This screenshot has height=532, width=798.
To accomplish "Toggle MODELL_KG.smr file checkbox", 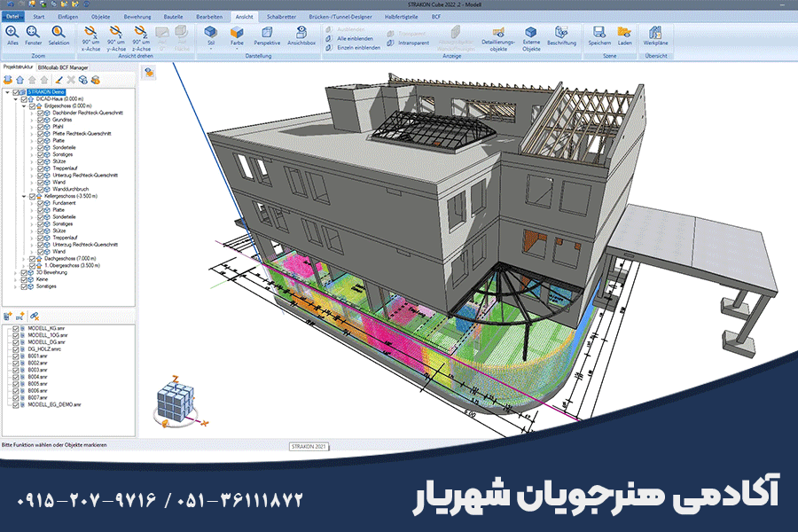I will pos(14,328).
